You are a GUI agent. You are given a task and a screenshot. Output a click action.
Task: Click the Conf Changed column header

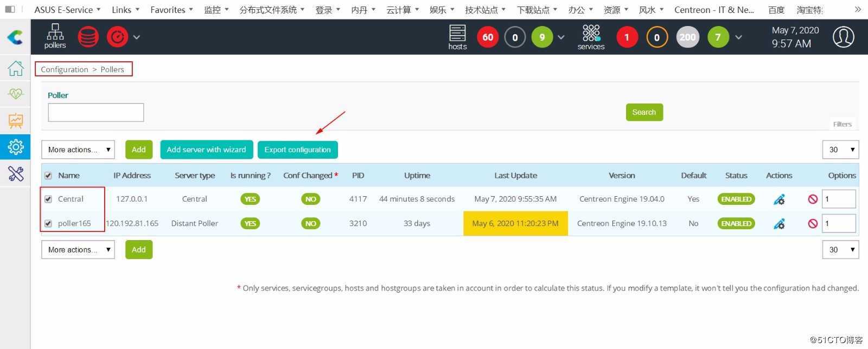click(x=310, y=176)
